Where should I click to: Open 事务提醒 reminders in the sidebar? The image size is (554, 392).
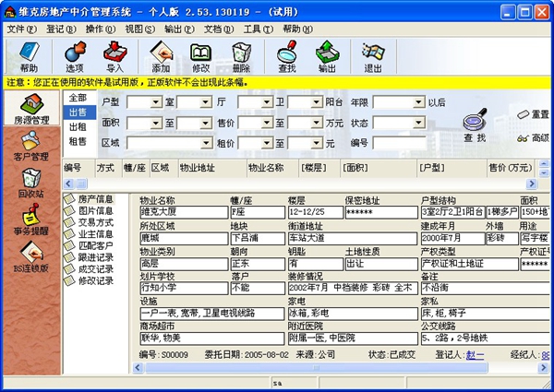tap(30, 220)
